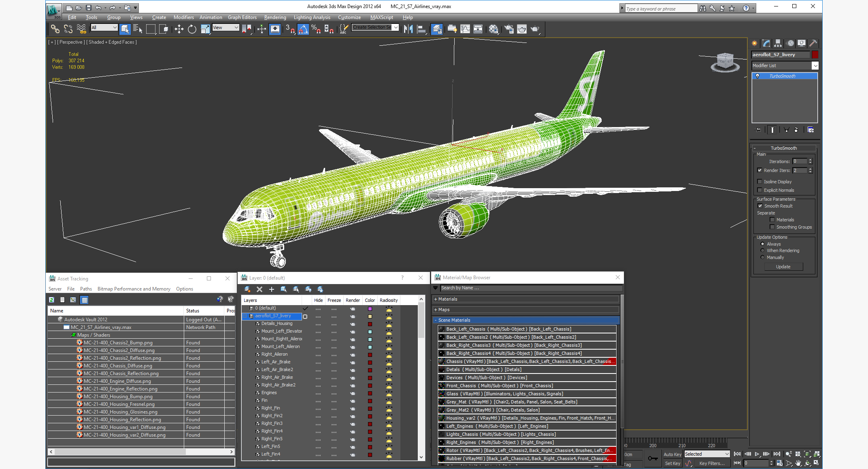Click the Auto Key button
The height and width of the screenshot is (469, 868).
[672, 454]
